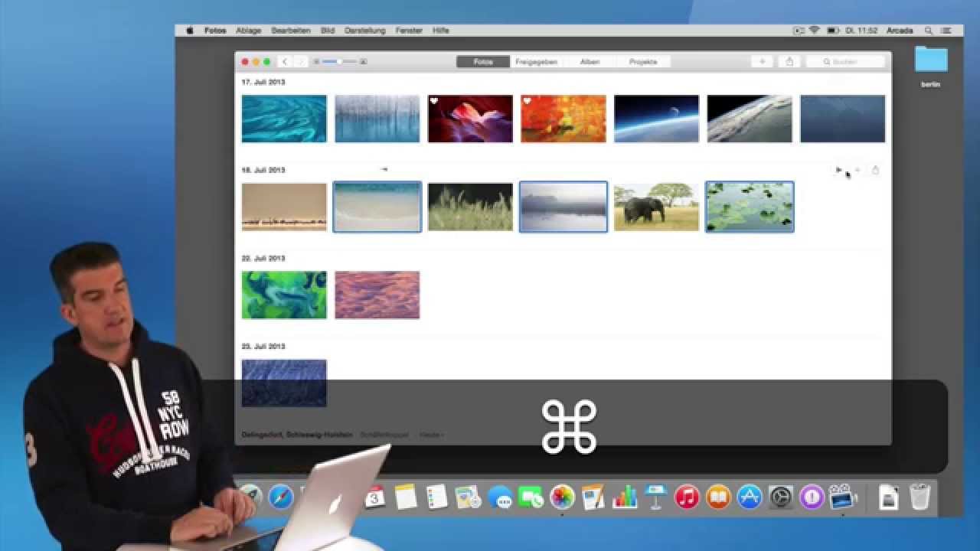Open the Bild menu
The width and height of the screenshot is (980, 551).
click(x=328, y=31)
